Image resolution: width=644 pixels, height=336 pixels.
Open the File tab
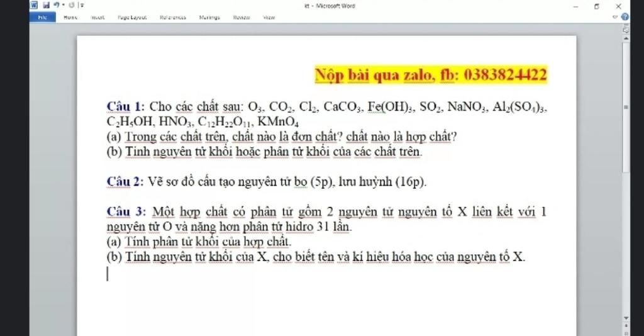point(42,17)
